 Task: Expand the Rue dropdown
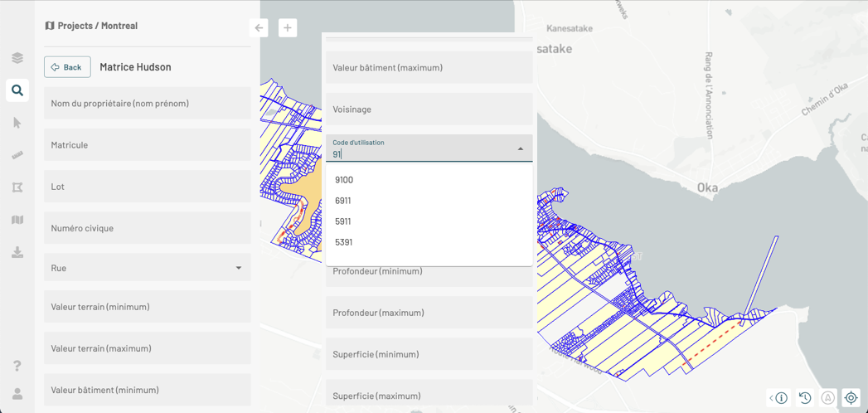[x=239, y=268]
